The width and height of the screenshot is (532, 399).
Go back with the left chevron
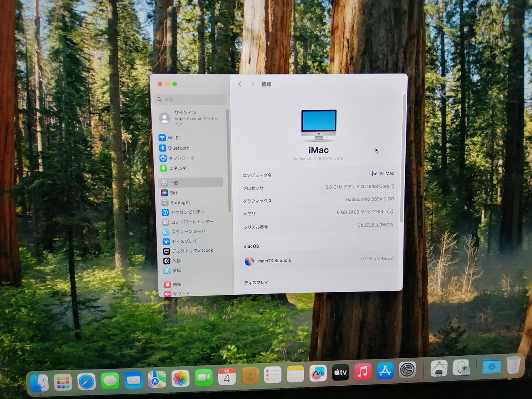[240, 84]
